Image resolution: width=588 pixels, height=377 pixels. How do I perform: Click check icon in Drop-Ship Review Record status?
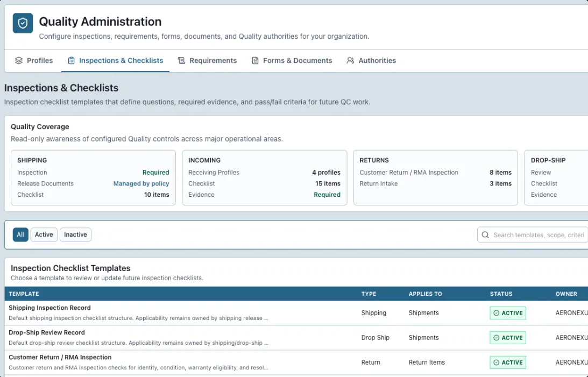(496, 338)
